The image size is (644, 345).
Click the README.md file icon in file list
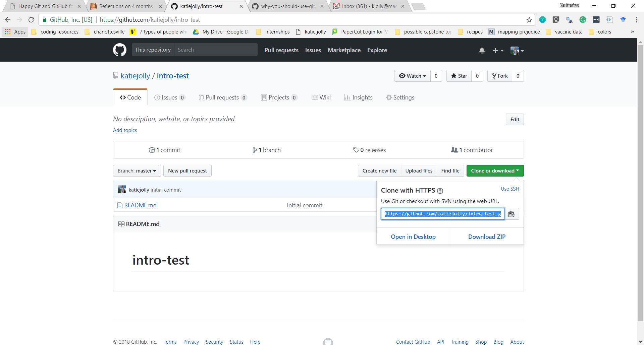[x=120, y=205]
